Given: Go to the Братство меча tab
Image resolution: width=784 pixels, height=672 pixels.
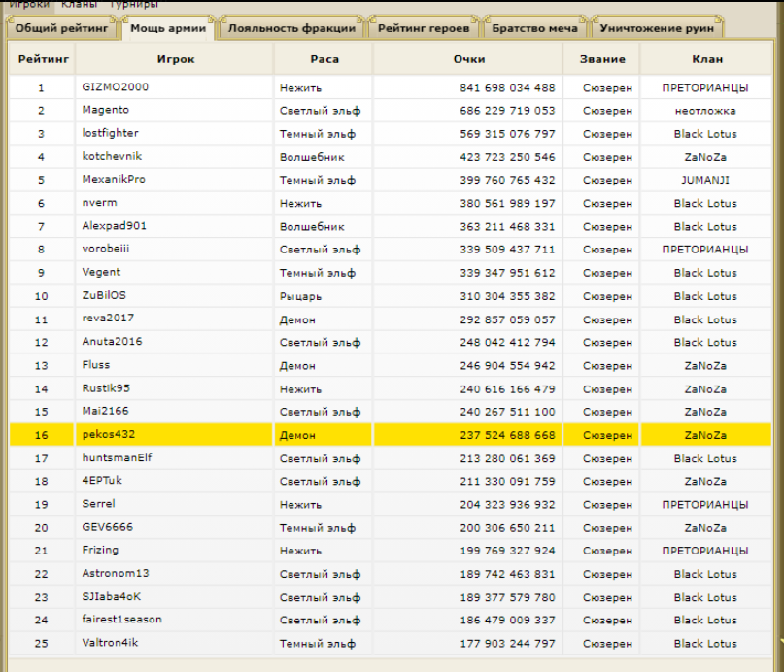Looking at the screenshot, I should [534, 28].
